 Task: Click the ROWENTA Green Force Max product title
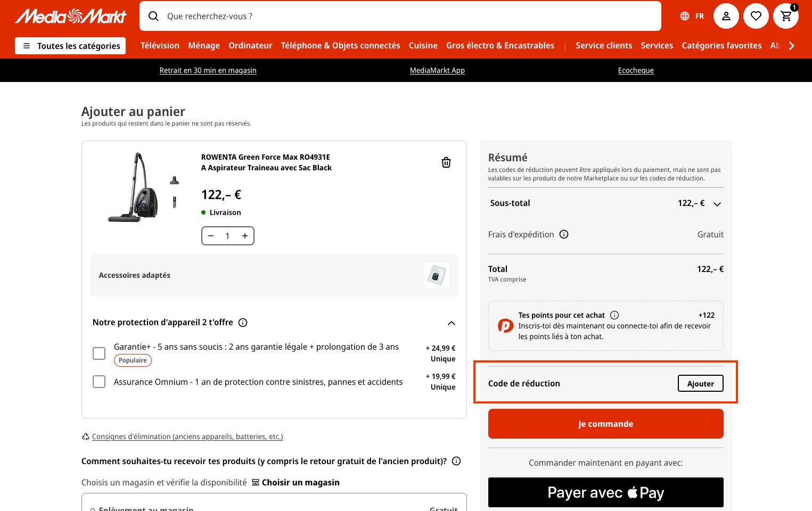click(x=266, y=162)
